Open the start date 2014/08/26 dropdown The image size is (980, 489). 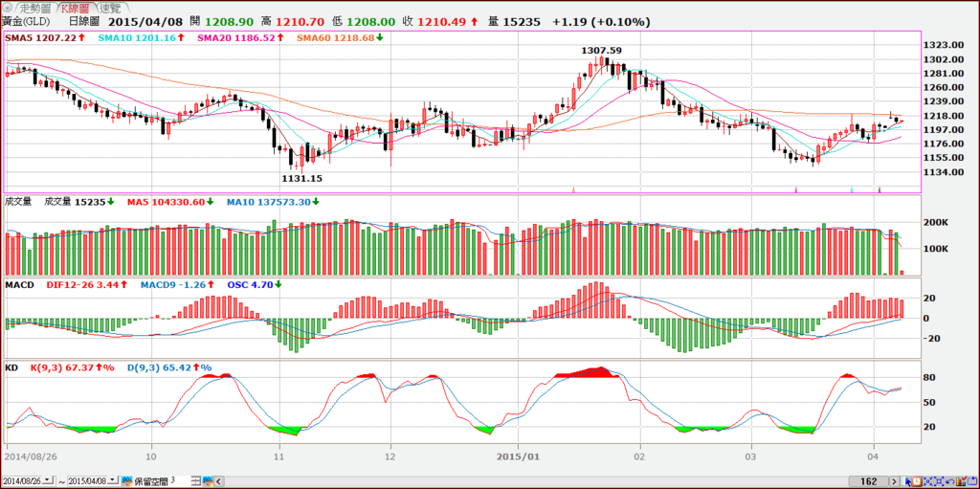46,480
